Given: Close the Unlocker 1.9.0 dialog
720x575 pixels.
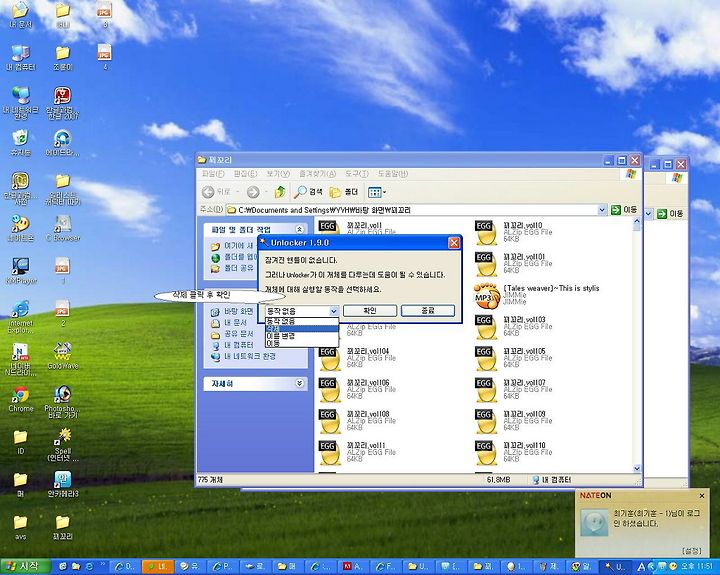Looking at the screenshot, I should [454, 242].
